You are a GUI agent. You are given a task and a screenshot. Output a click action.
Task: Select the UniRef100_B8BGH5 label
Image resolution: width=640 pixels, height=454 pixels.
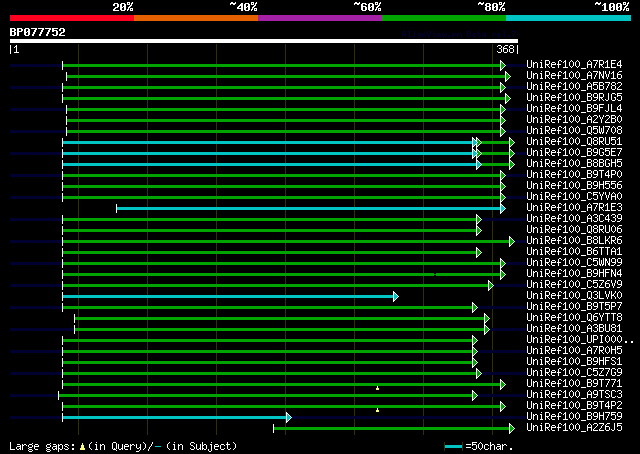pos(574,164)
